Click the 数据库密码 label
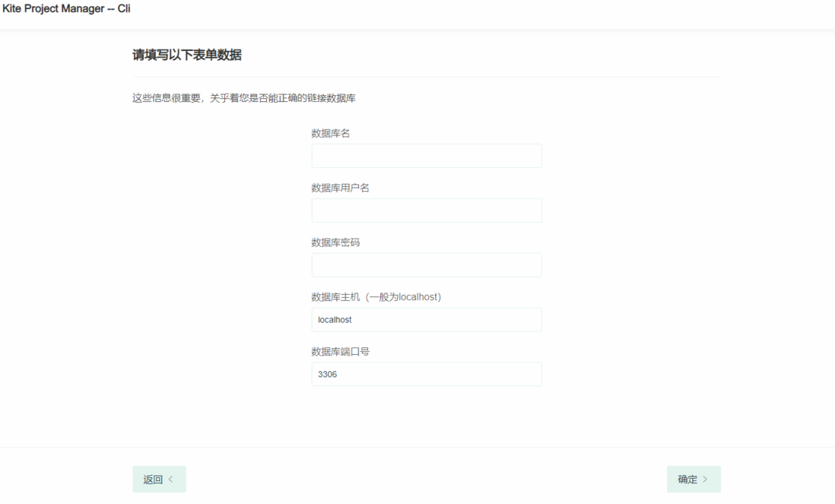Viewport: 835px width, 504px height. coord(335,242)
